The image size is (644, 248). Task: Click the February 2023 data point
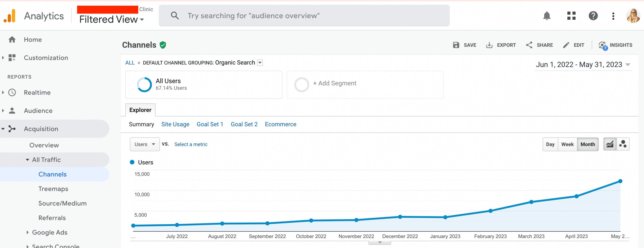[x=490, y=211]
